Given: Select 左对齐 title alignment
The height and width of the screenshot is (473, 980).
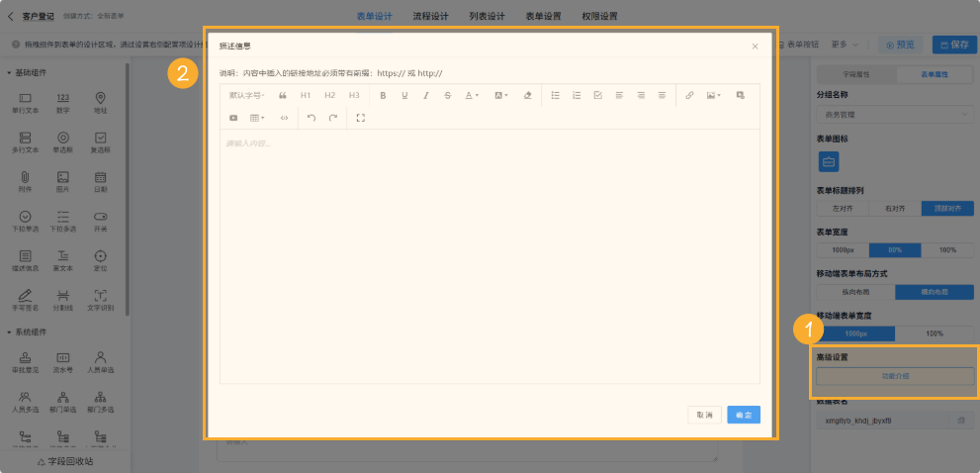Looking at the screenshot, I should coord(843,209).
